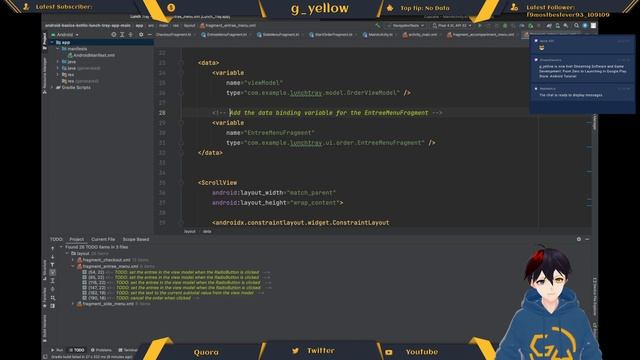This screenshot has height=360, width=640.
Task: Click line number 28 in the editor gutter
Action: tap(162, 113)
